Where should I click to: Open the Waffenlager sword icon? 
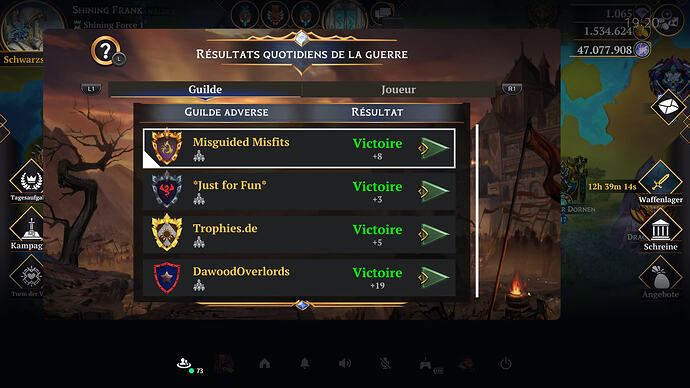[661, 181]
